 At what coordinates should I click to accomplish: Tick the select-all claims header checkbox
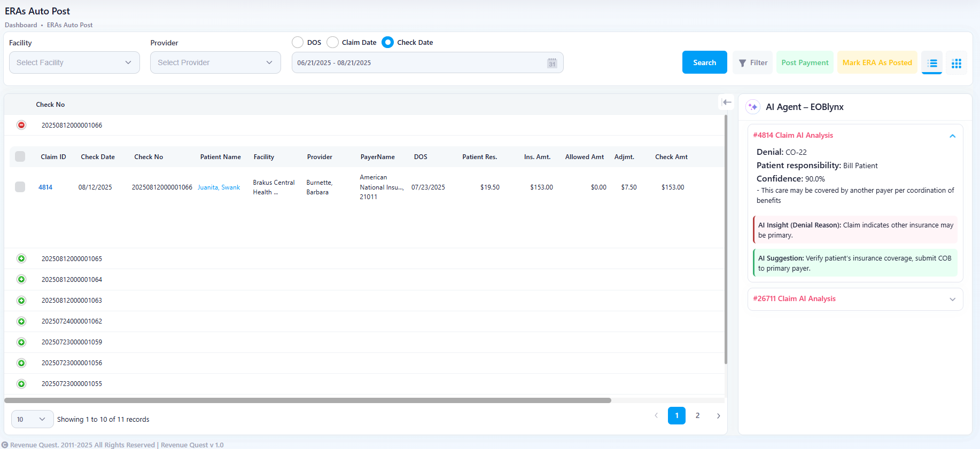pos(20,156)
